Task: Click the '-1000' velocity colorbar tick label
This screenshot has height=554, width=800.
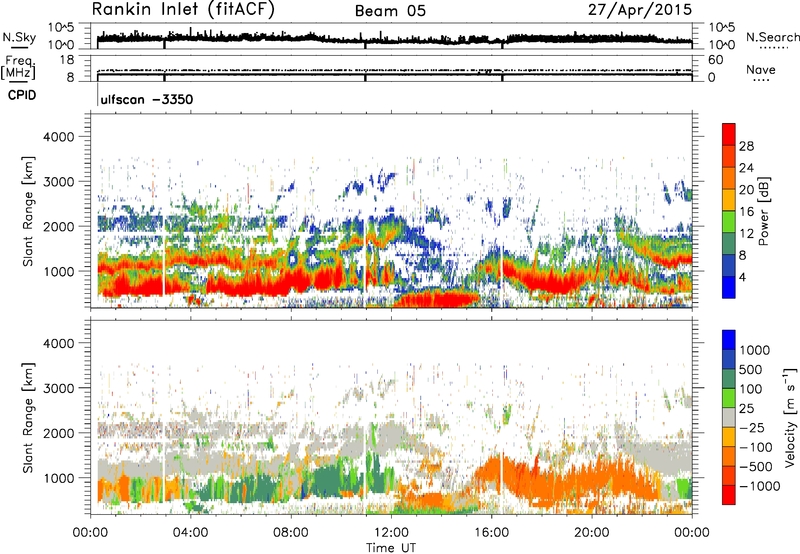Action: point(759,486)
